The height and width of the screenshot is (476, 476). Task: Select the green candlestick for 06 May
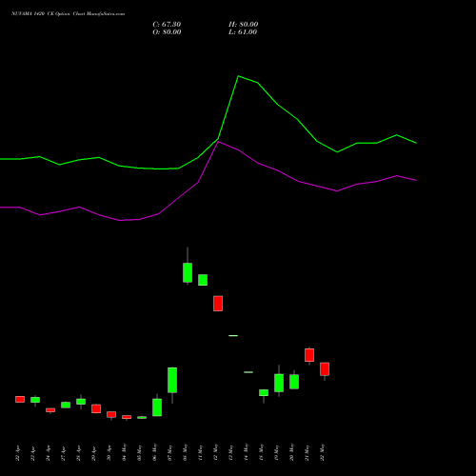tap(157, 407)
